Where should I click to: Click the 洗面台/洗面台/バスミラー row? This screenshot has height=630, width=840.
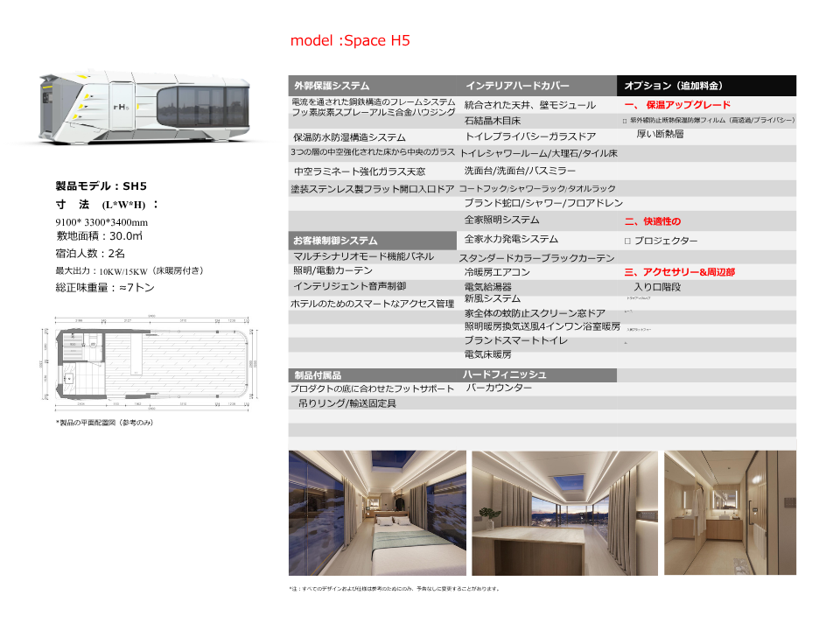pyautogui.click(x=520, y=171)
